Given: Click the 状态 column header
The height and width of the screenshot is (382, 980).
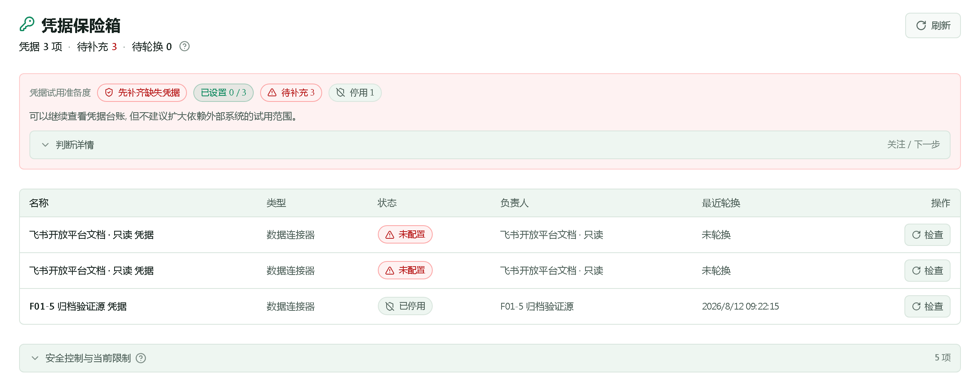Looking at the screenshot, I should point(387,203).
